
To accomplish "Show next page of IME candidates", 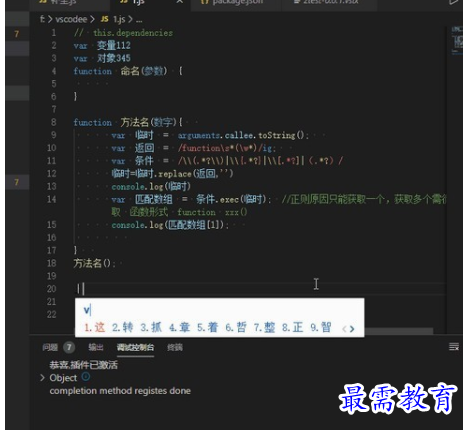I will [x=352, y=329].
